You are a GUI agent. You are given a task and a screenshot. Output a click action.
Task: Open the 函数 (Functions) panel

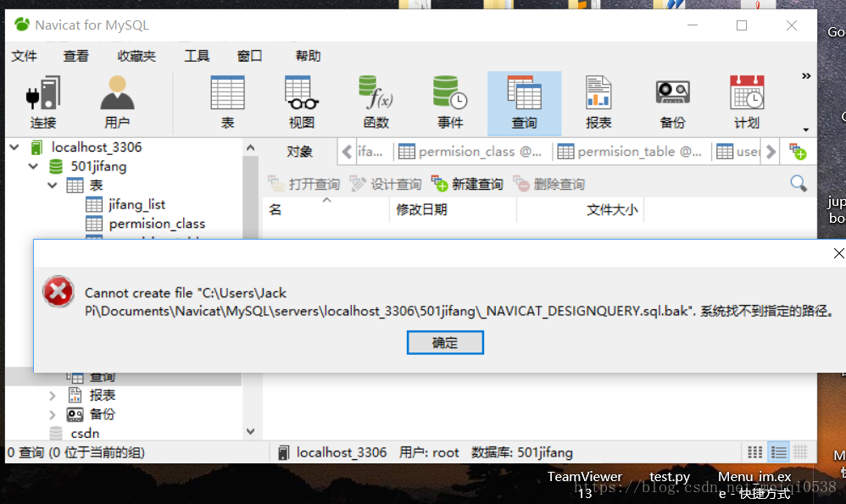(375, 100)
